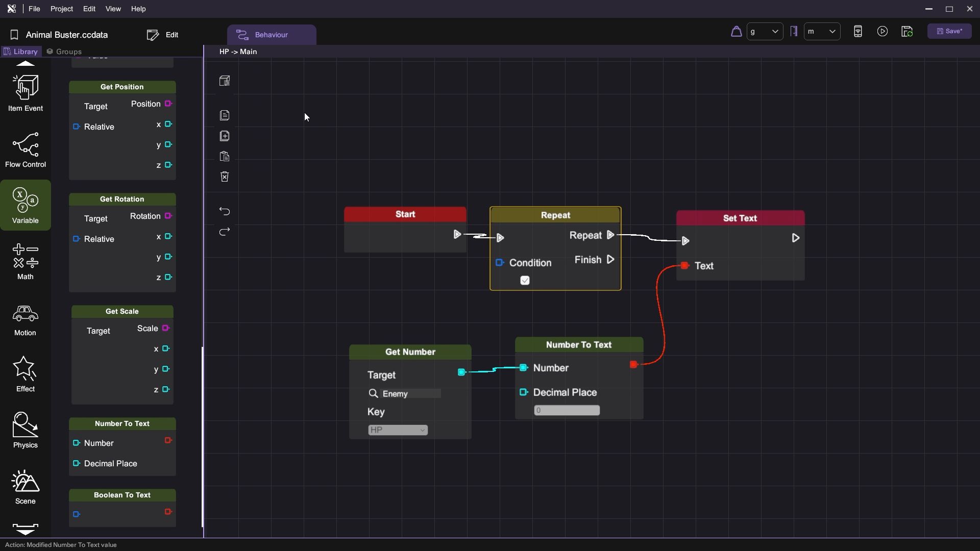The image size is (980, 551).
Task: Click the Save button
Action: [949, 32]
